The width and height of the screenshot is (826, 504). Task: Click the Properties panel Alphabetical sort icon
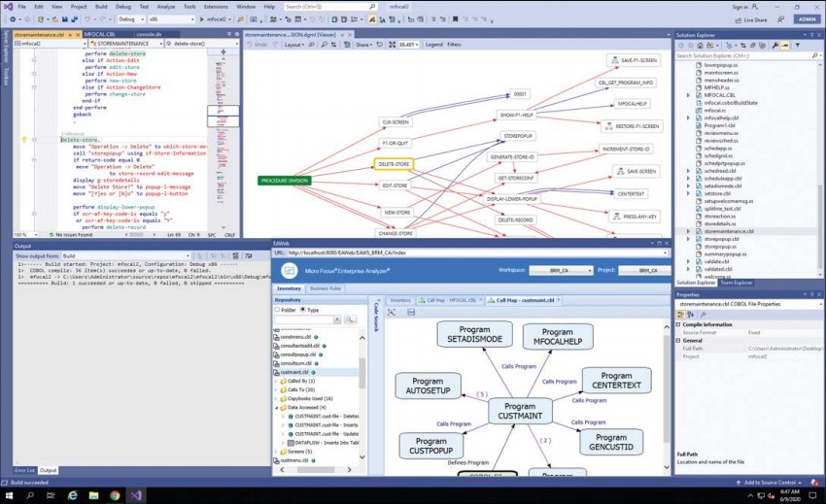[x=691, y=315]
